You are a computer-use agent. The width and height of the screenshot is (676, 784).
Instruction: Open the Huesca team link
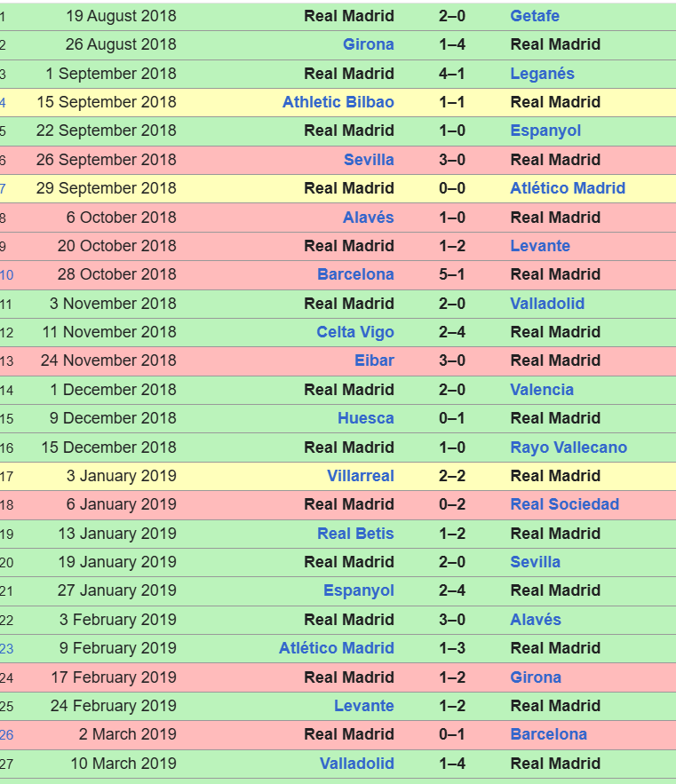tap(365, 418)
